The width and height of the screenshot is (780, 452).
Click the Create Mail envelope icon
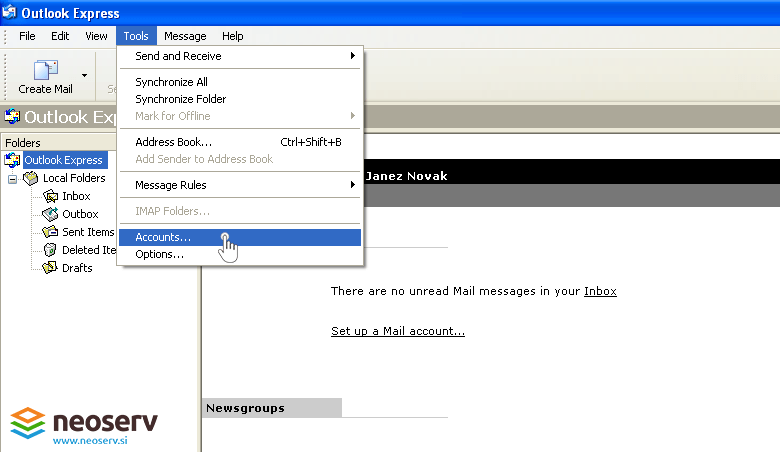(45, 70)
